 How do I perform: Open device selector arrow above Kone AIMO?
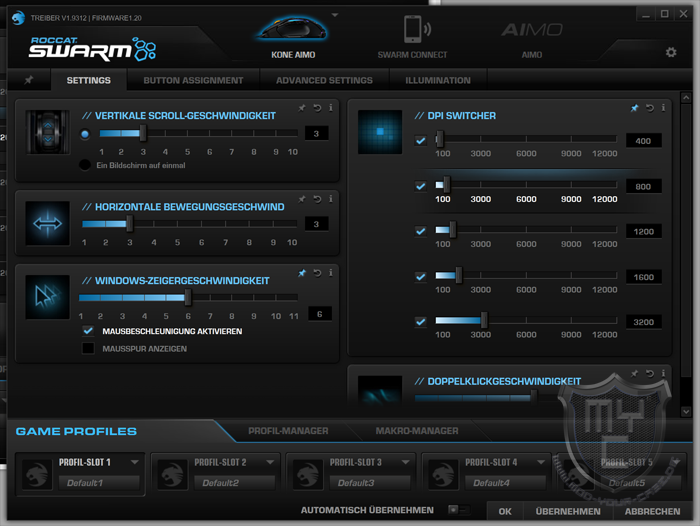coord(335,15)
